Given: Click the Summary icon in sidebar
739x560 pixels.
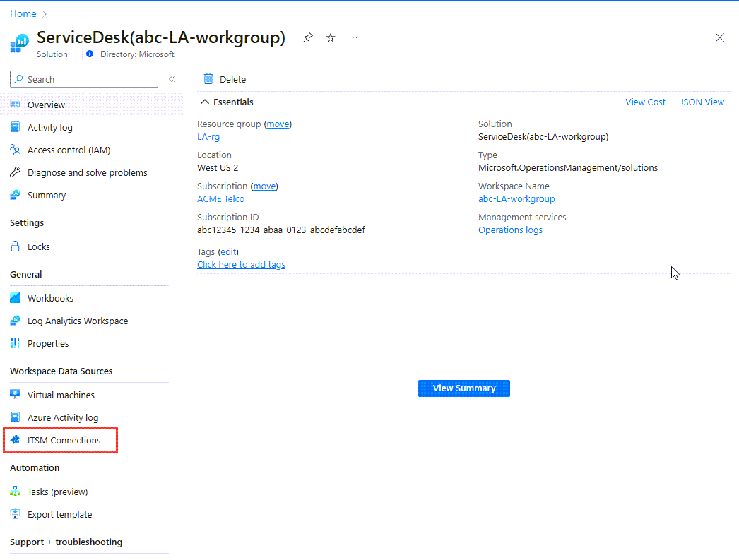Looking at the screenshot, I should 15,195.
